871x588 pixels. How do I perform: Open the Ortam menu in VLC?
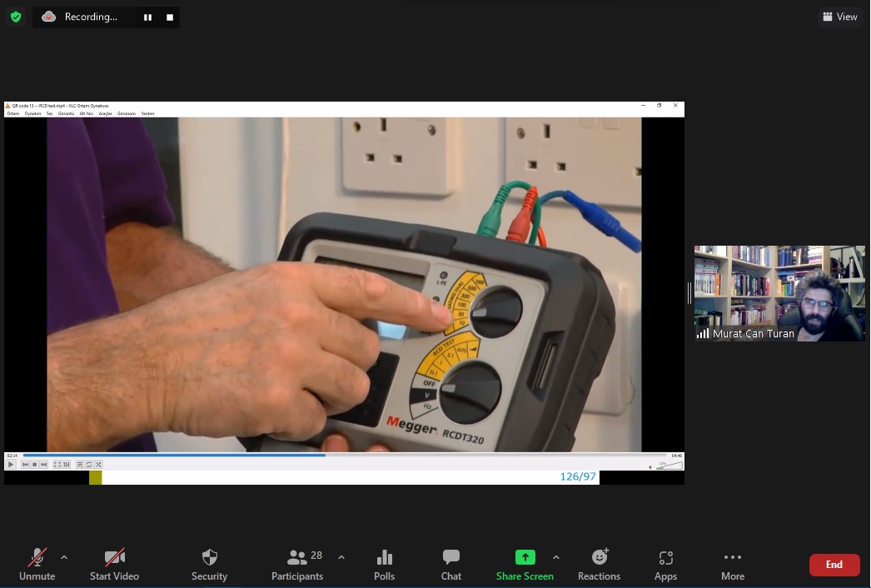click(12, 114)
